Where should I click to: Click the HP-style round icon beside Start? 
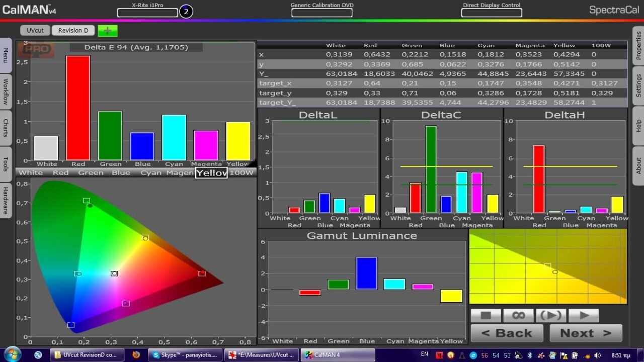[x=38, y=354]
